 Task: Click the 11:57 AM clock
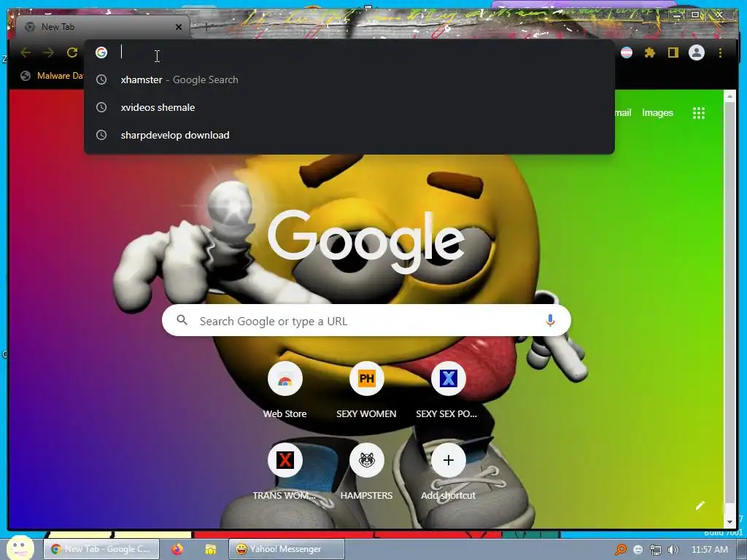(709, 550)
